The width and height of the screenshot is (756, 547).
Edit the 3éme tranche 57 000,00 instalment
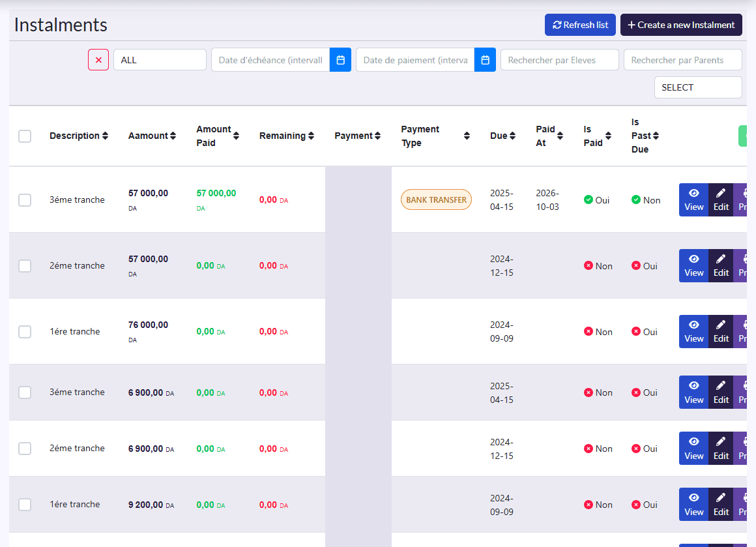coord(721,200)
